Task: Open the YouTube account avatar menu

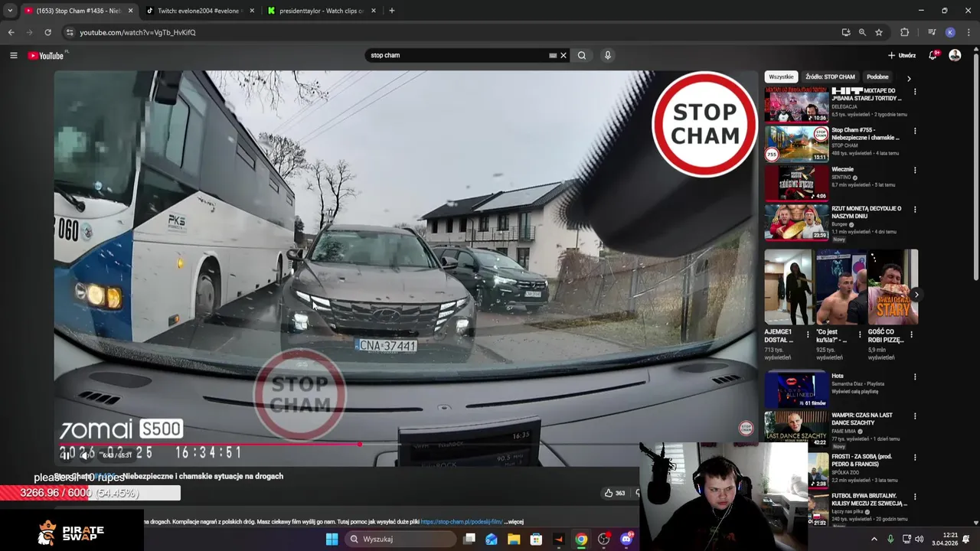Action: (955, 55)
